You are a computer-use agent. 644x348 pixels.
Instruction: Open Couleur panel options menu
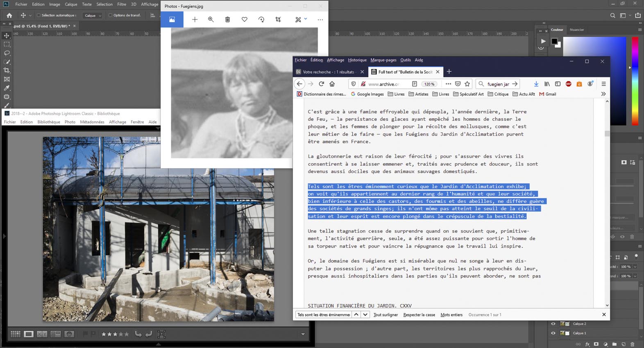click(640, 30)
